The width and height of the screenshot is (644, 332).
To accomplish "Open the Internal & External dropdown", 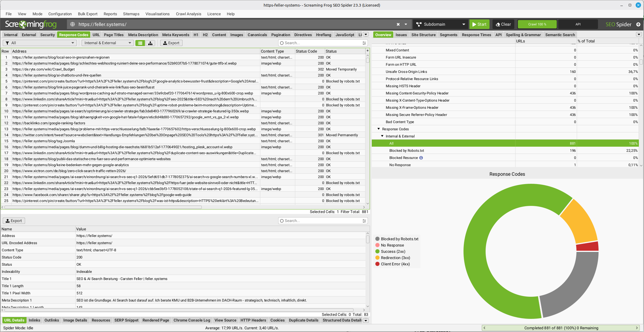I will [108, 43].
